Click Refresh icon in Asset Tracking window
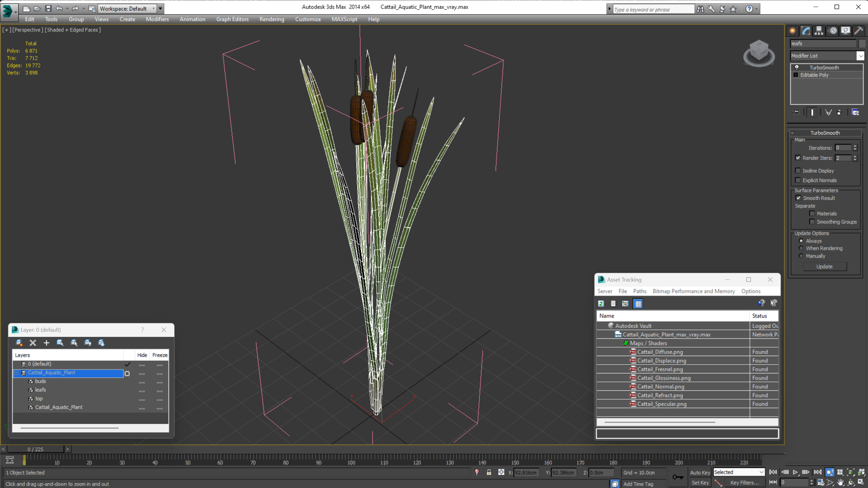 tap(601, 303)
